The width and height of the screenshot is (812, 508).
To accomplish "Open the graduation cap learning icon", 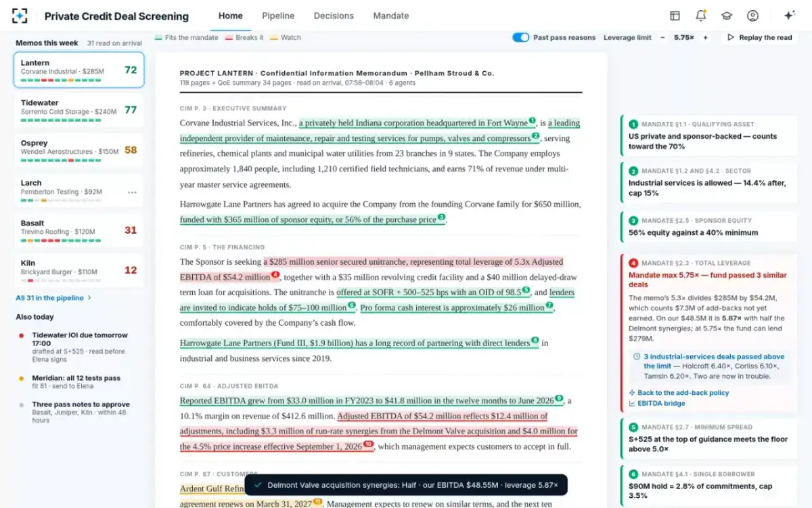I will click(726, 16).
